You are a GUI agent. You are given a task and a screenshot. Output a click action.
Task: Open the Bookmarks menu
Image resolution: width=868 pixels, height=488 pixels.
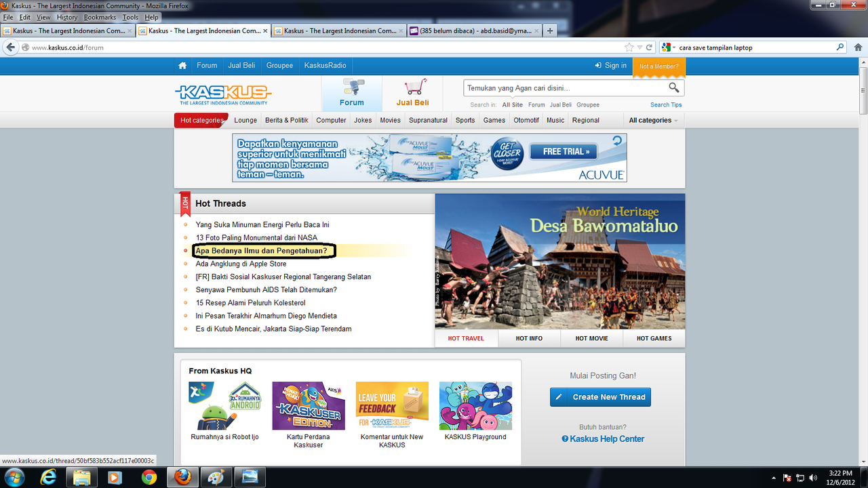(x=100, y=17)
